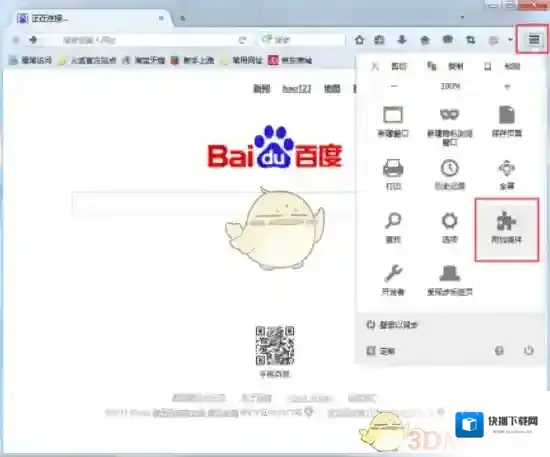The image size is (550, 457).
Task: Open History with the clock icon
Action: (450, 174)
